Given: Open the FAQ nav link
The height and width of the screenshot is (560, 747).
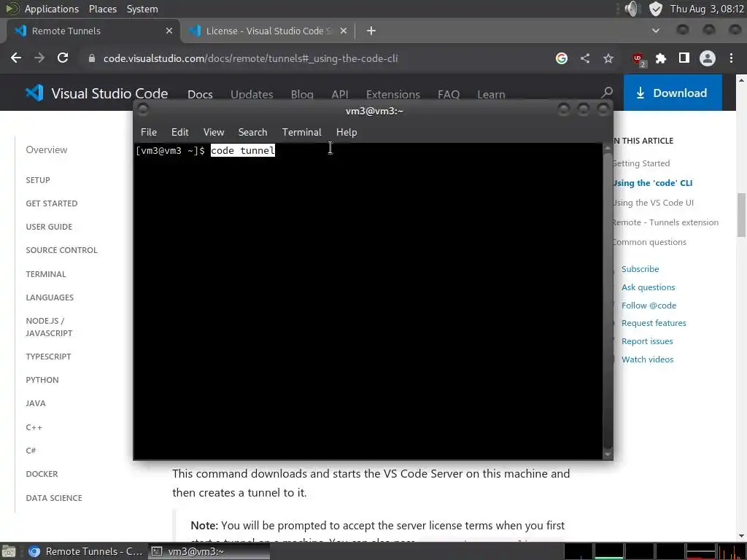Looking at the screenshot, I should [449, 94].
